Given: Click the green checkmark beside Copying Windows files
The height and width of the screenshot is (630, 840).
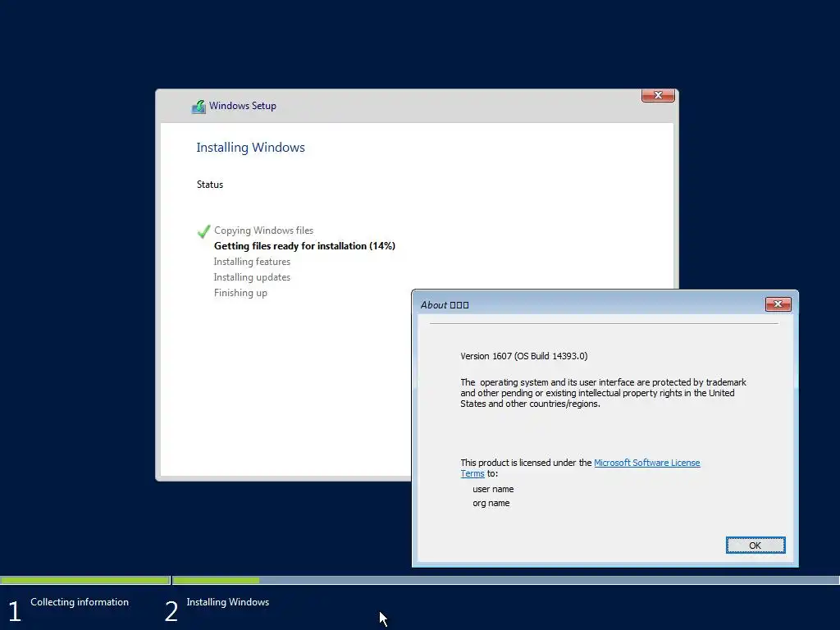Looking at the screenshot, I should pyautogui.click(x=203, y=231).
